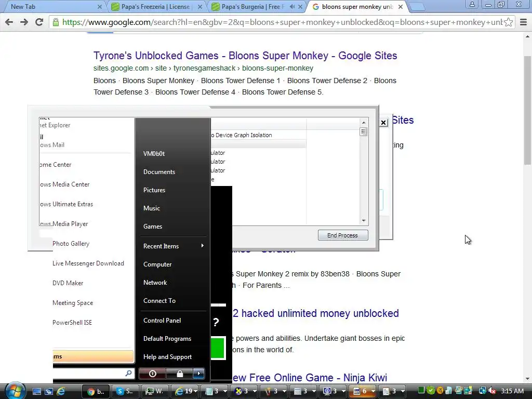
Task: Launch Photo Gallery from programs list
Action: point(71,244)
